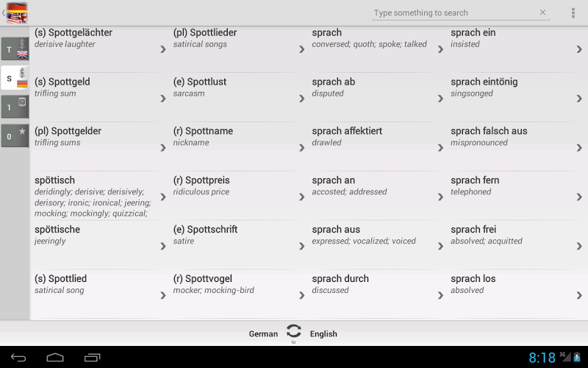Tap the German language label
This screenshot has width=588, height=368.
(263, 334)
